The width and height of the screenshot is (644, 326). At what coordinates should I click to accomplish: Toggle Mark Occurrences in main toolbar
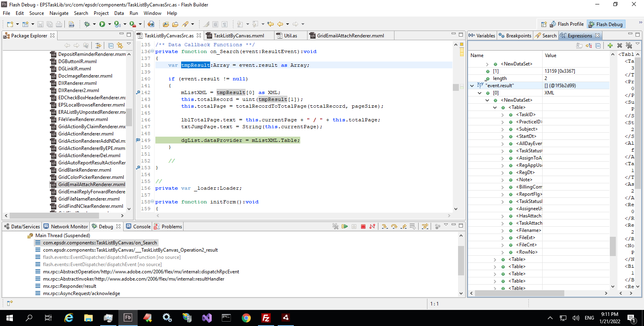tap(206, 24)
